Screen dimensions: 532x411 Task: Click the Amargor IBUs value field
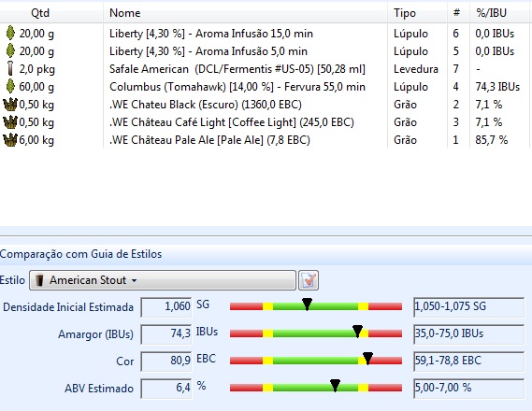click(x=166, y=334)
